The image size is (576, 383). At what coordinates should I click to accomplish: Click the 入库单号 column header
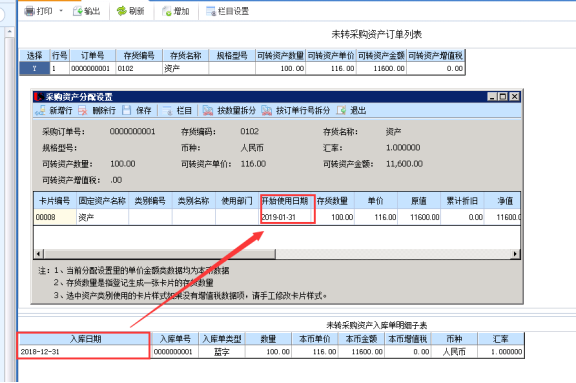coord(174,339)
